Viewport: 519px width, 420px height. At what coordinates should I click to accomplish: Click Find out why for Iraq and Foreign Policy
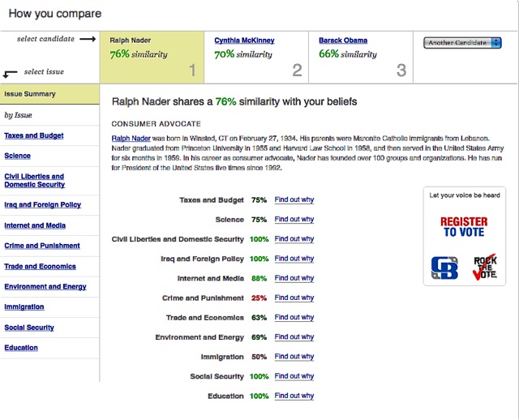pyautogui.click(x=294, y=259)
